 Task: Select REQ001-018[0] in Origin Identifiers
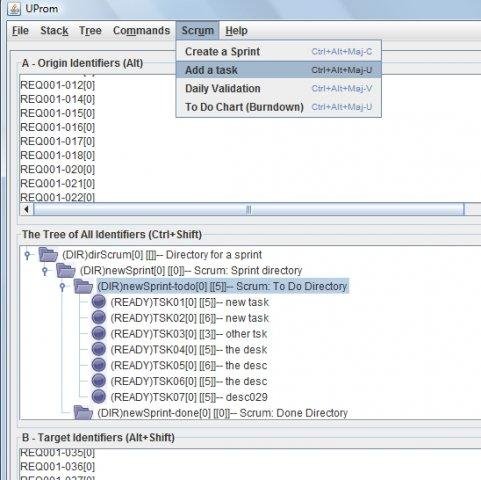pos(57,155)
